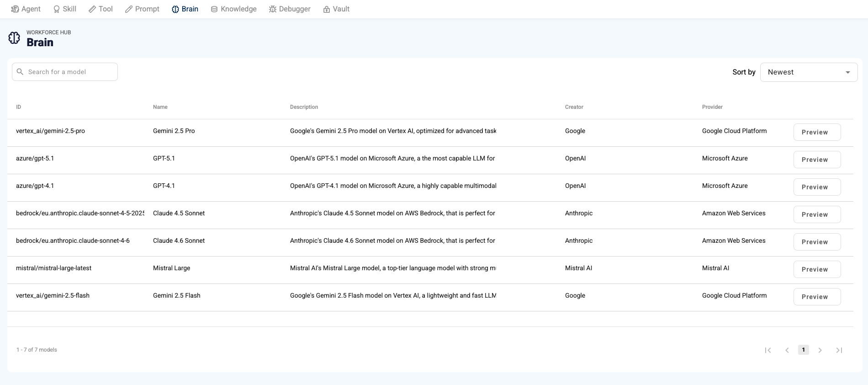Click the Tool wrench icon
This screenshot has width=868, height=385.
pos(92,9)
